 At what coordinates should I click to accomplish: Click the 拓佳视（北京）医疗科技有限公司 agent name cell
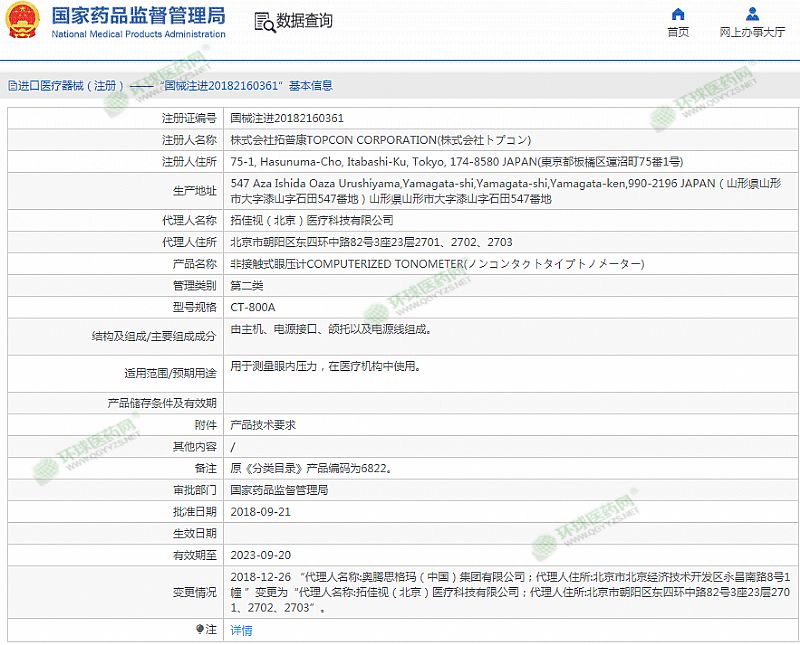tap(312, 220)
